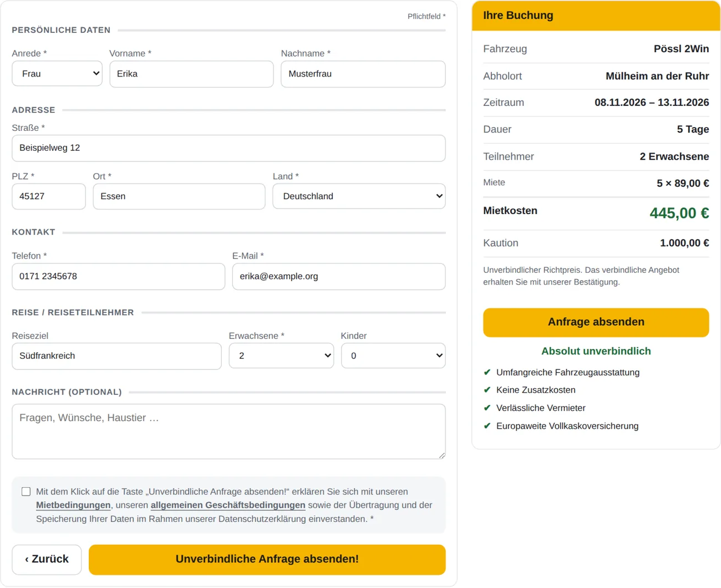
Task: Click the Vorname field containing Erika
Action: click(191, 74)
